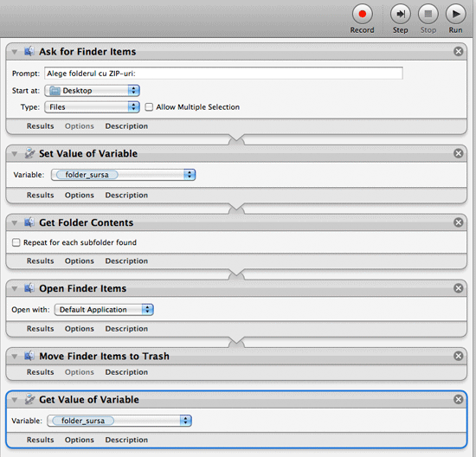Collapse the Move Finder Items to Trash action

click(x=14, y=357)
